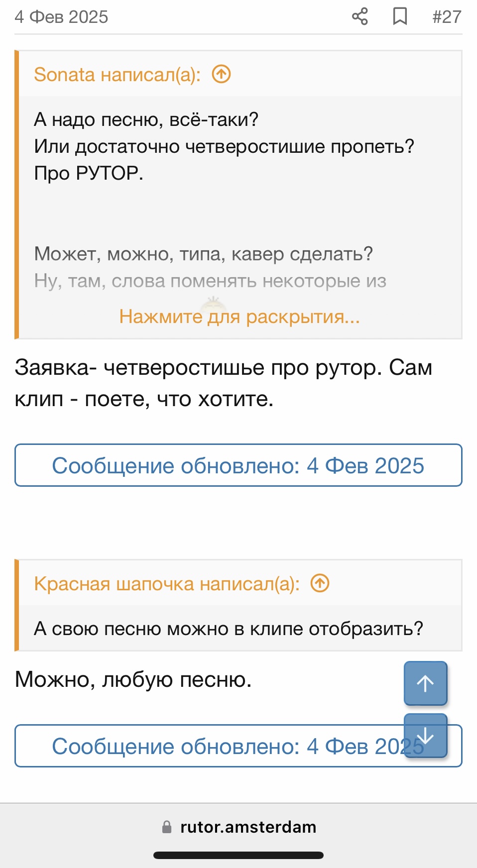Click the post date "4 Фев 2025" at top
Viewport: 477px width, 868px height.
(x=61, y=16)
